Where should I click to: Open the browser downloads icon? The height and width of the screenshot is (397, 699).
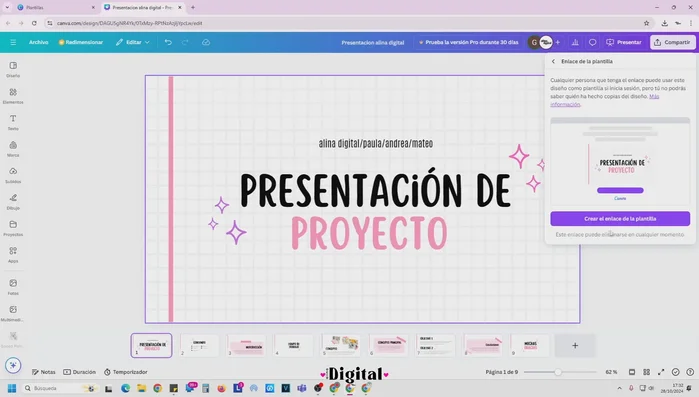665,23
